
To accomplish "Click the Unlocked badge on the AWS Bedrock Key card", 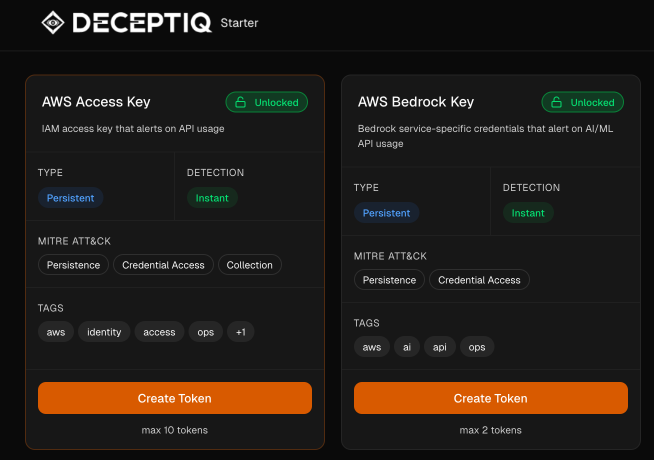I will pyautogui.click(x=583, y=102).
